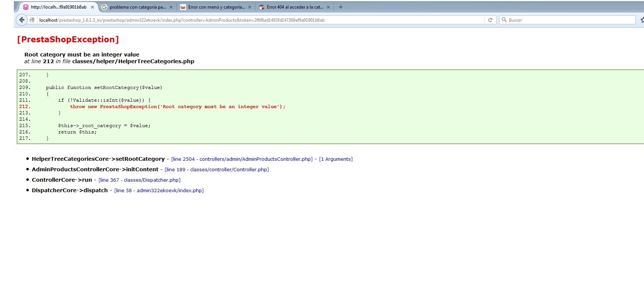This screenshot has width=644, height=298.
Task: Open 'line 367 - classes/Dispatcher.php' link
Action: tap(139, 180)
